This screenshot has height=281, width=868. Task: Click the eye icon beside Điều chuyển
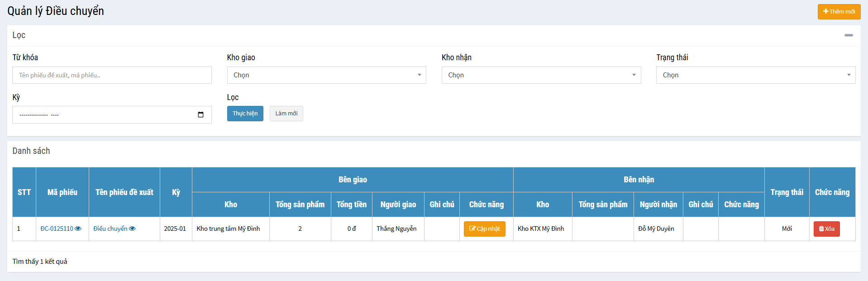132,229
